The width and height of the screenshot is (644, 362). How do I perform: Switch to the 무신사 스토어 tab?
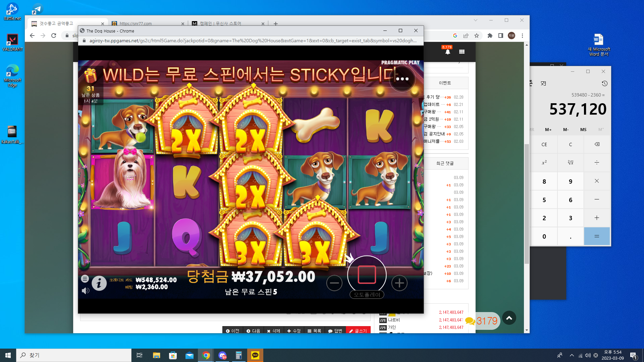coord(228,23)
